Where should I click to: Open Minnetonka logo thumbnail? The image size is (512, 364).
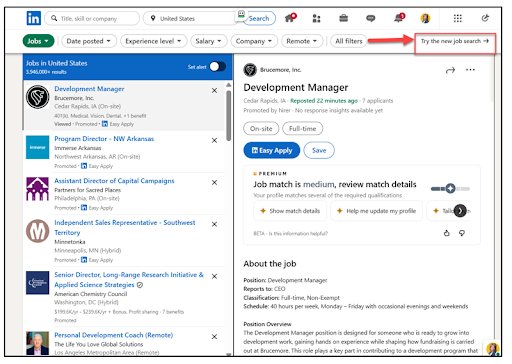click(x=38, y=231)
